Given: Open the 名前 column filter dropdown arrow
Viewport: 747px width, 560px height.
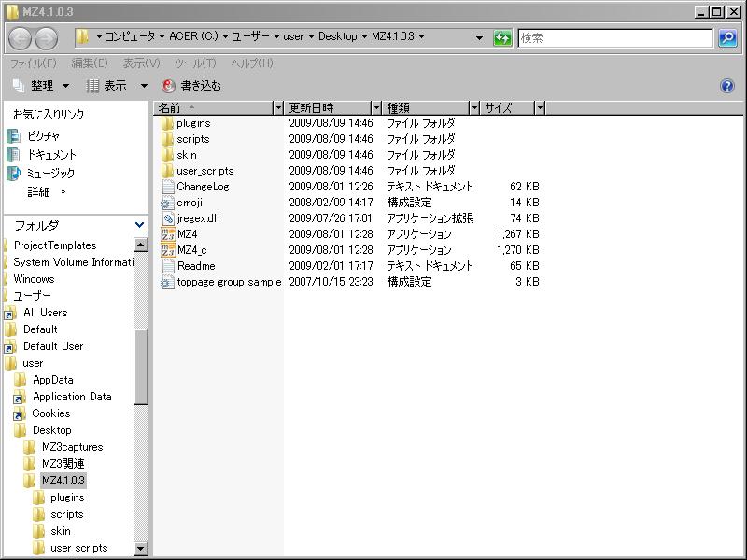Looking at the screenshot, I should pyautogui.click(x=277, y=108).
